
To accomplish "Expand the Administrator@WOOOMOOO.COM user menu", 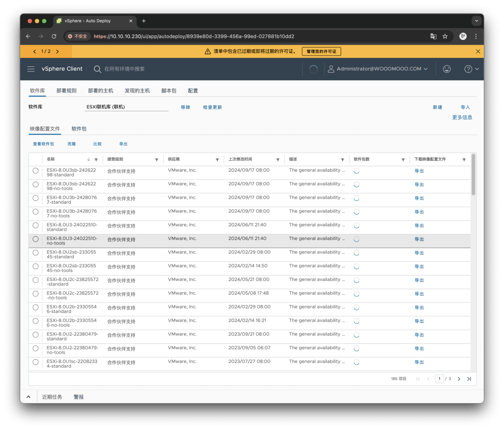I will [x=378, y=69].
